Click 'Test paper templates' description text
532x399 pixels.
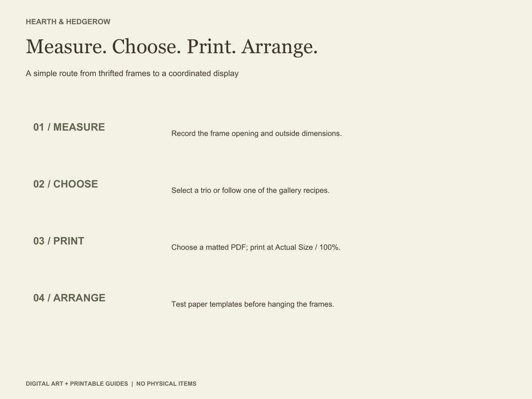coord(253,305)
